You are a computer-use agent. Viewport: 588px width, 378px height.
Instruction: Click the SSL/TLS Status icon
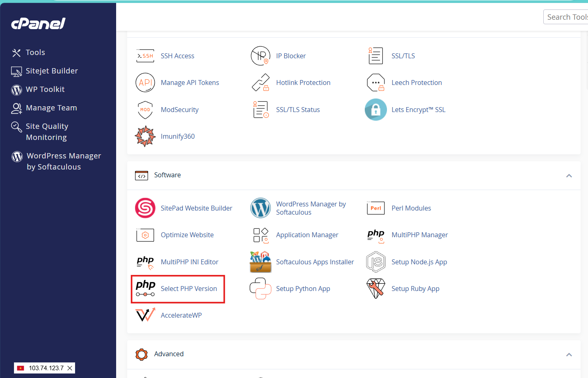coord(261,110)
